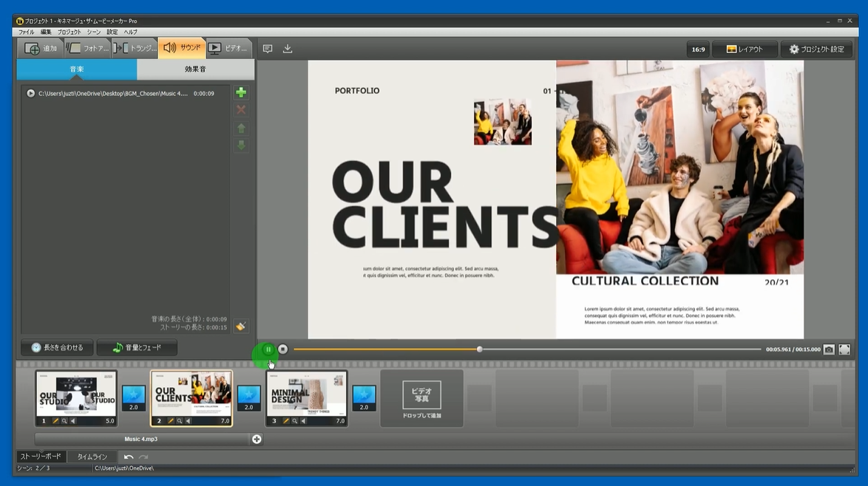Viewport: 868px width, 486px height.
Task: Switch to the 効果音 tab
Action: pyautogui.click(x=195, y=69)
